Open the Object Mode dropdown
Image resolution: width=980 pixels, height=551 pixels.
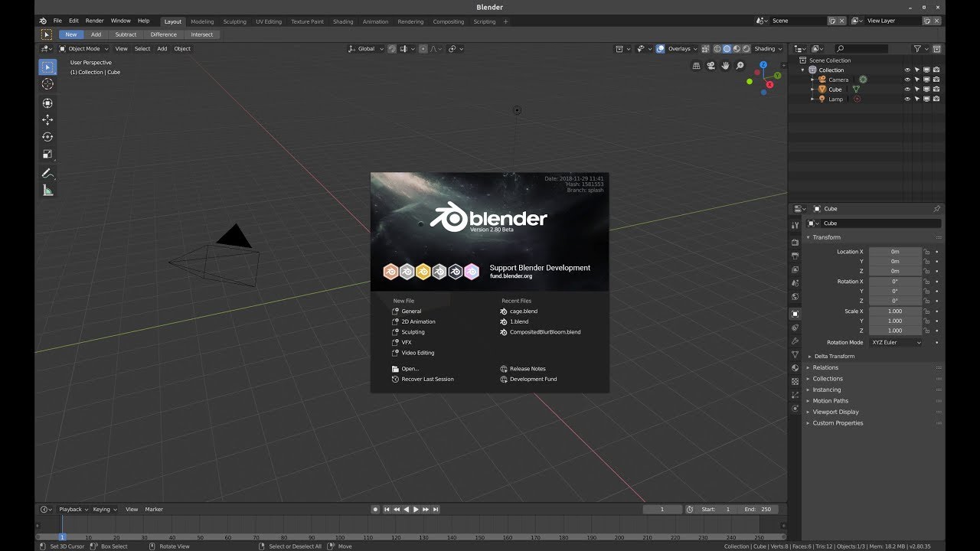[84, 48]
